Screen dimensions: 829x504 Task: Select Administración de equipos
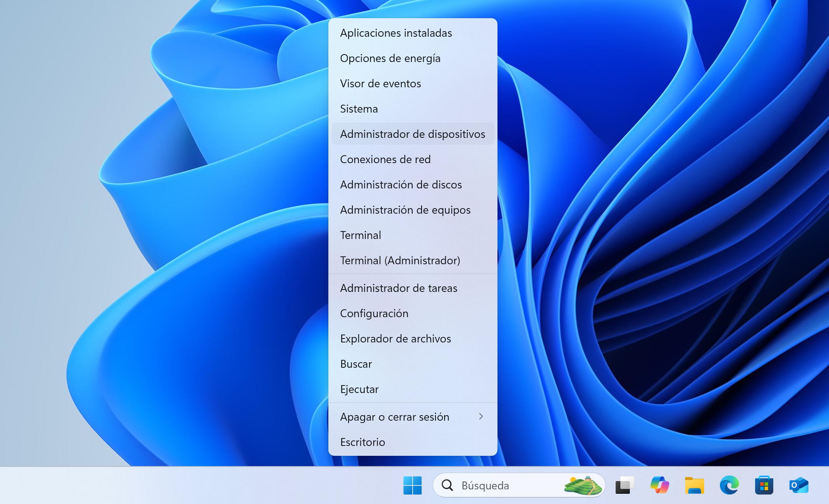(x=413, y=210)
